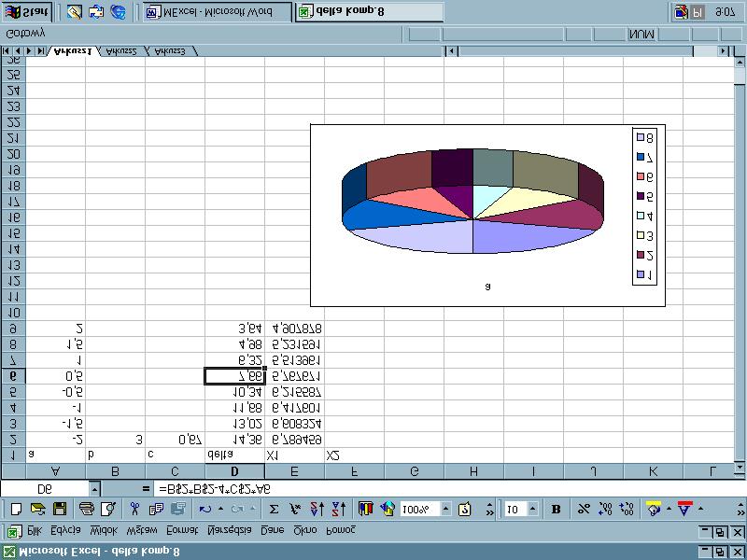Show more formatting toolbar buttons after Font Color

point(740,509)
